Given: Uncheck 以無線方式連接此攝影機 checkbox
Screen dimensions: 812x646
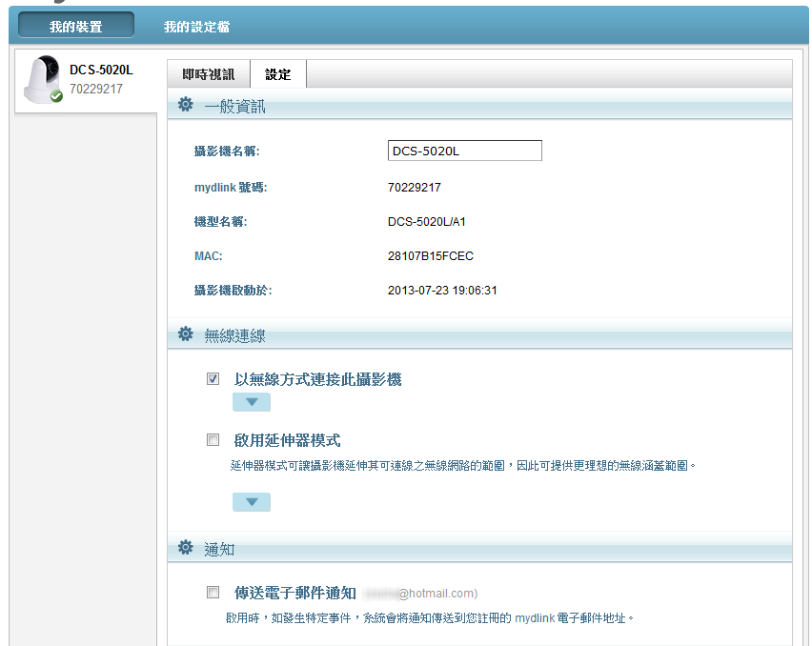Looking at the screenshot, I should click(213, 379).
